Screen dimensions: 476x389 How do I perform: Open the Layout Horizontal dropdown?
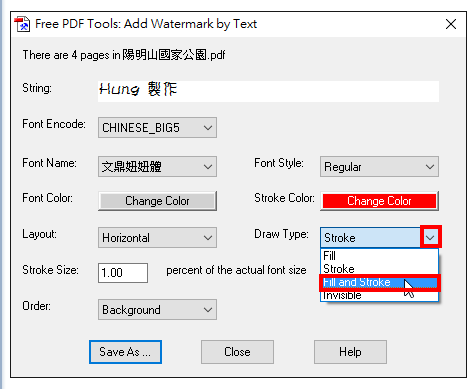(x=157, y=237)
